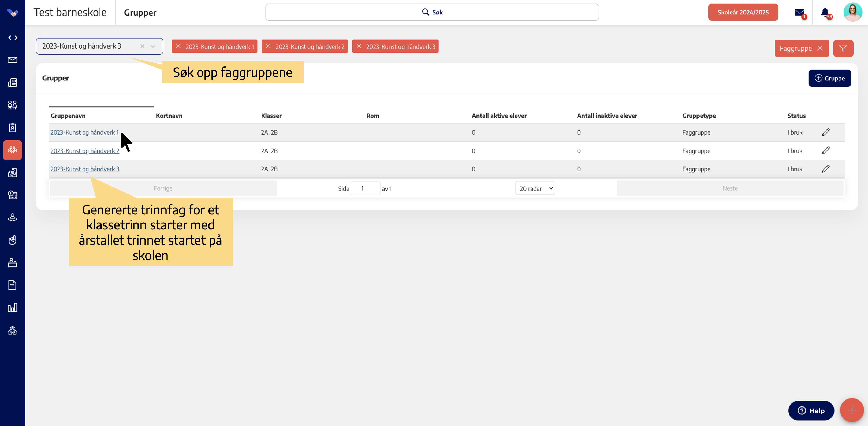This screenshot has height=426, width=868.
Task: Sort by the Rom column header
Action: (373, 116)
